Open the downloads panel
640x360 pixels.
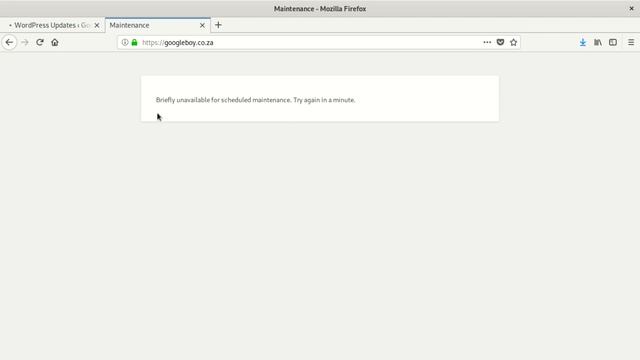coord(583,42)
